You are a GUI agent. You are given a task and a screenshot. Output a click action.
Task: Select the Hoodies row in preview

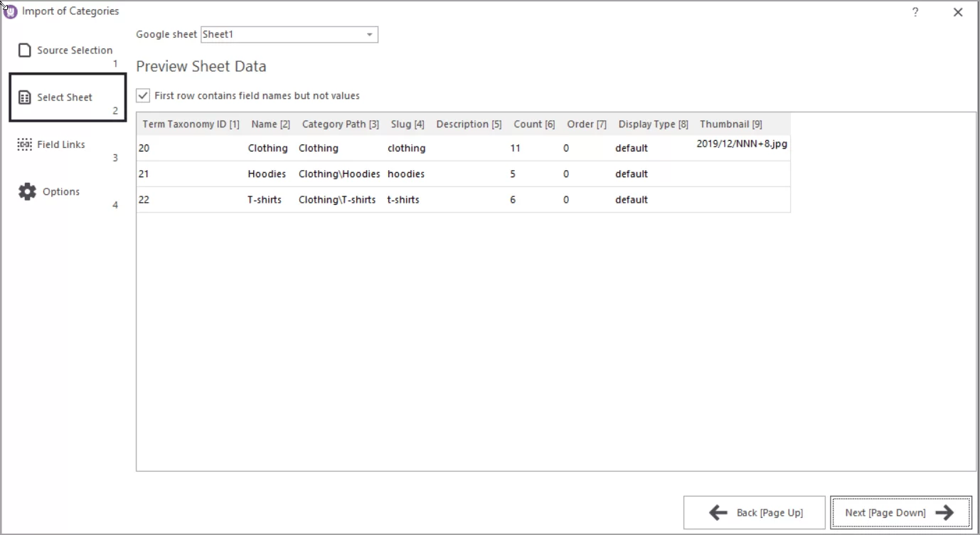[356, 174]
